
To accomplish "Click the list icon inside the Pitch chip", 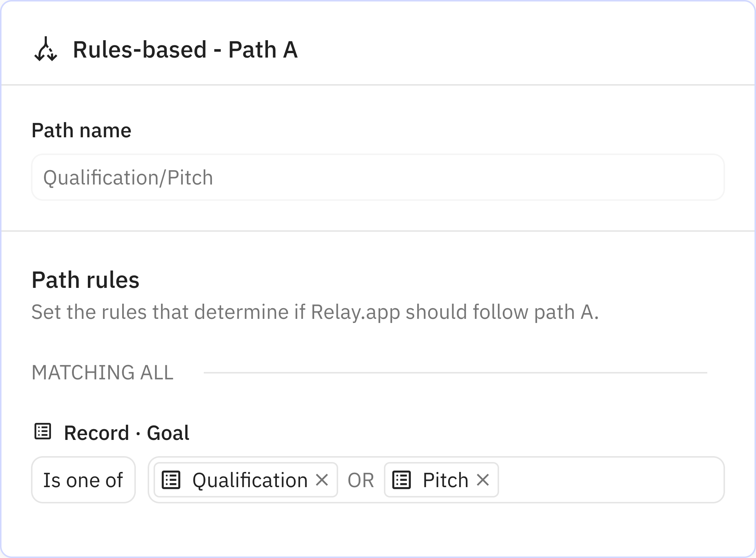I will point(402,480).
